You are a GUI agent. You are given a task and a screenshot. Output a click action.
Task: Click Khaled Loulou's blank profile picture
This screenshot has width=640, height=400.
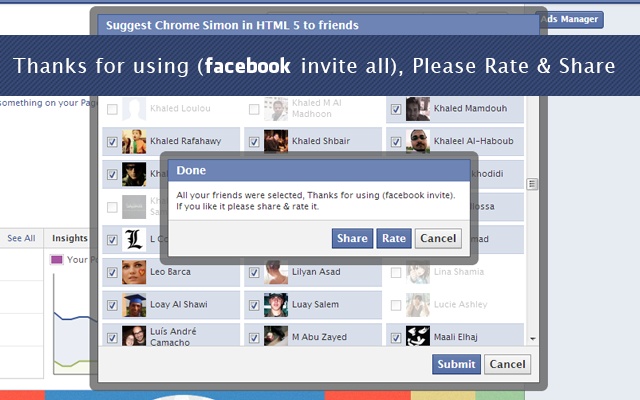(x=134, y=109)
